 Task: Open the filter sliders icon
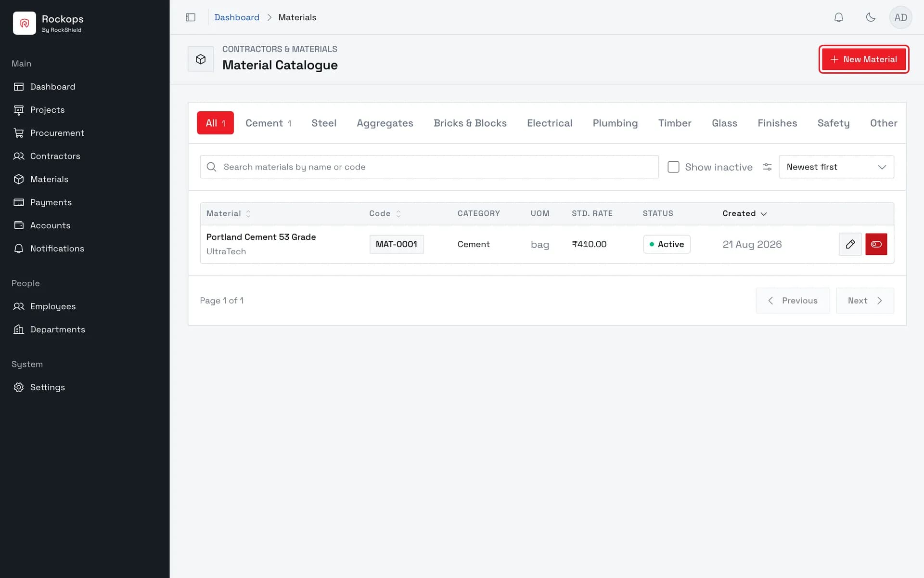[x=767, y=167]
